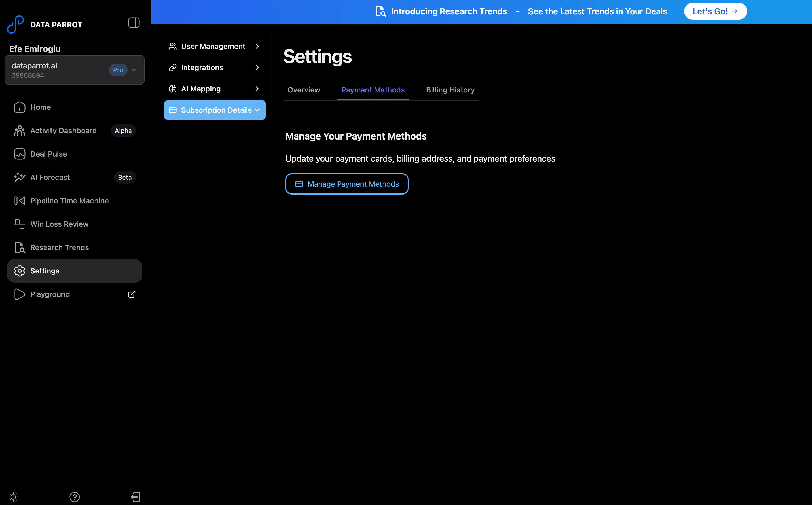Open Activity Dashboard from the sidebar
The height and width of the screenshot is (505, 812).
(74, 131)
